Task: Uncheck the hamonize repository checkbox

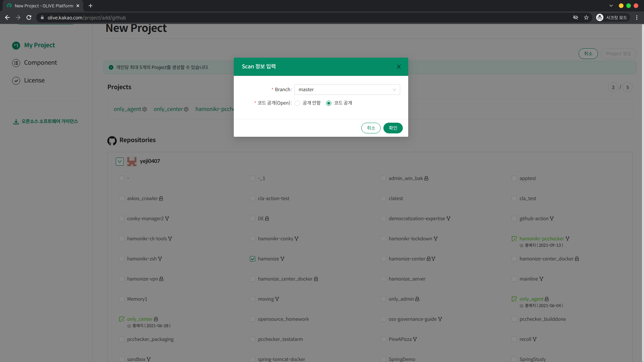Action: coord(253,259)
